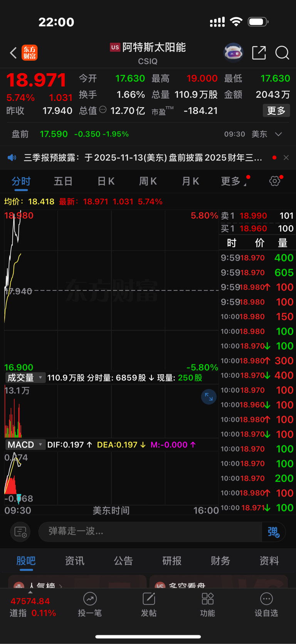Screen dimensions: 296x644
Task: Toggle the 弹 danmaku button
Action: pos(273,532)
